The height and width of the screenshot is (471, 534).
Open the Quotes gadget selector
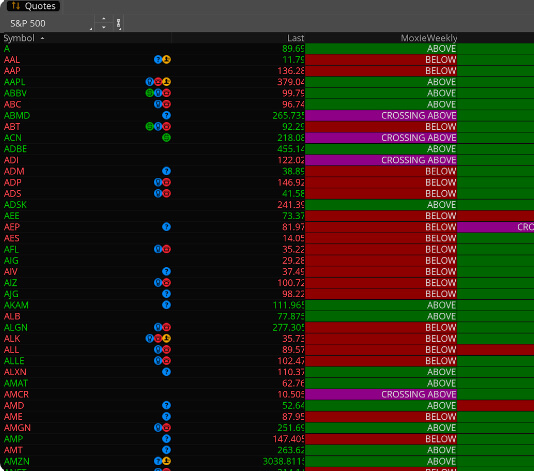[33, 6]
